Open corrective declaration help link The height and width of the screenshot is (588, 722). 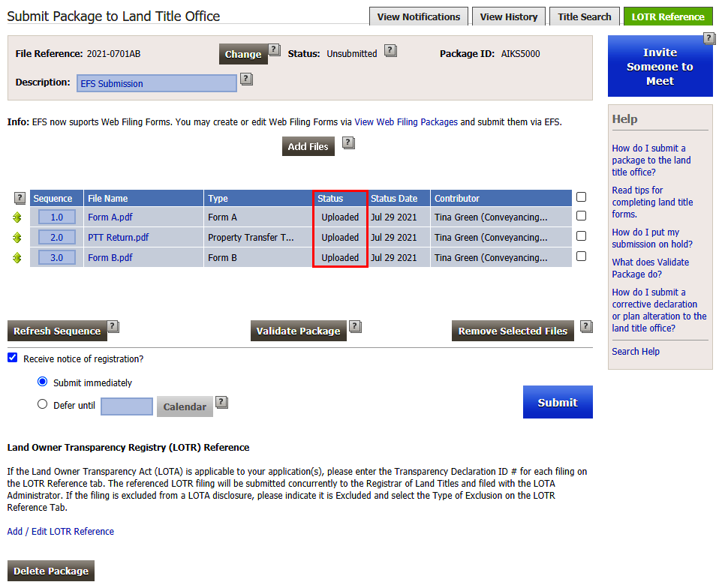click(x=659, y=310)
